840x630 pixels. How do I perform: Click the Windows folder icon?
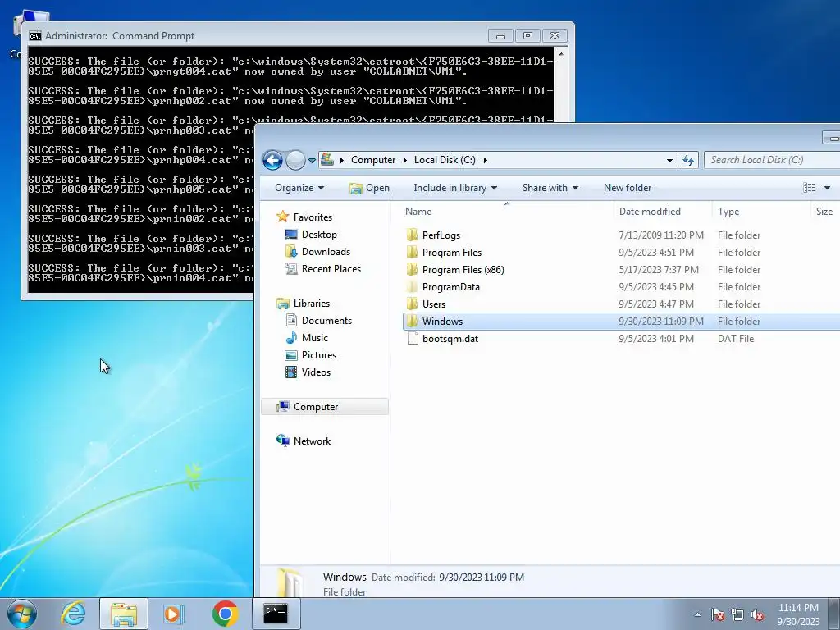pyautogui.click(x=412, y=321)
